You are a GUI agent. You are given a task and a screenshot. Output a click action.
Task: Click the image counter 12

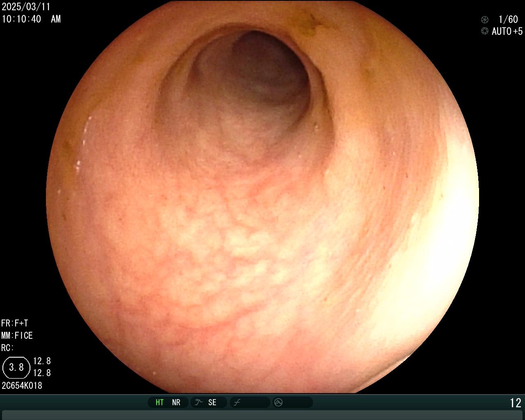coord(516,403)
